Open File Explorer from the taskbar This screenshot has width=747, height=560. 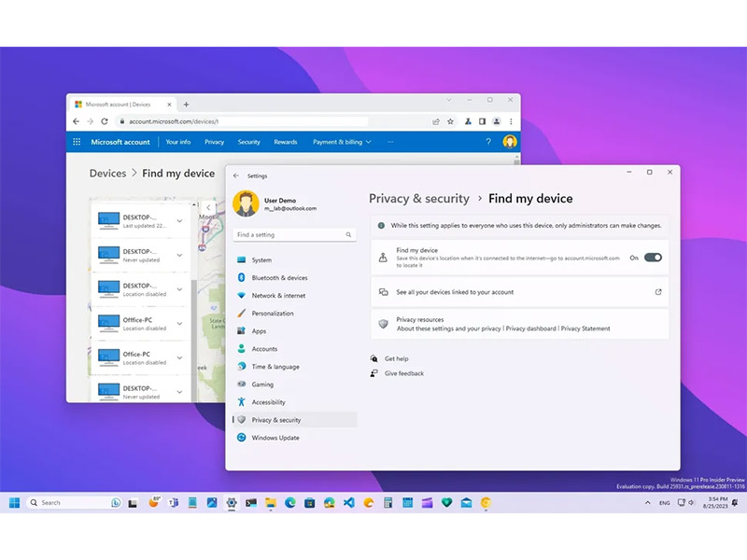click(271, 503)
